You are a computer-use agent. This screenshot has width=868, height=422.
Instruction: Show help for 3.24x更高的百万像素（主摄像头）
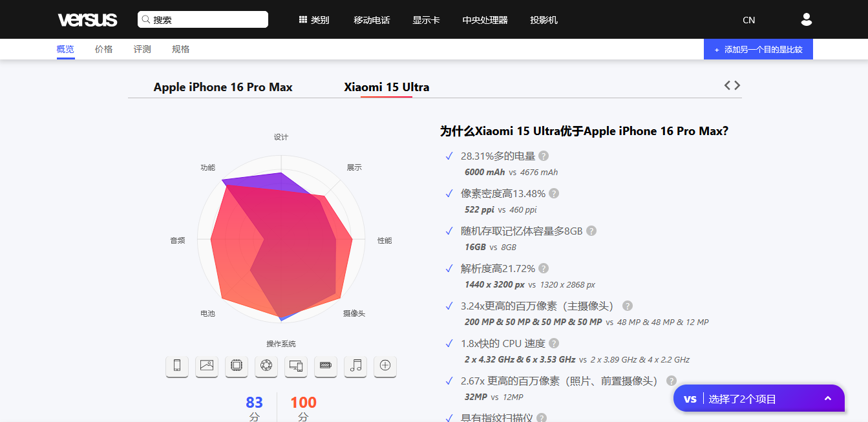coord(628,306)
